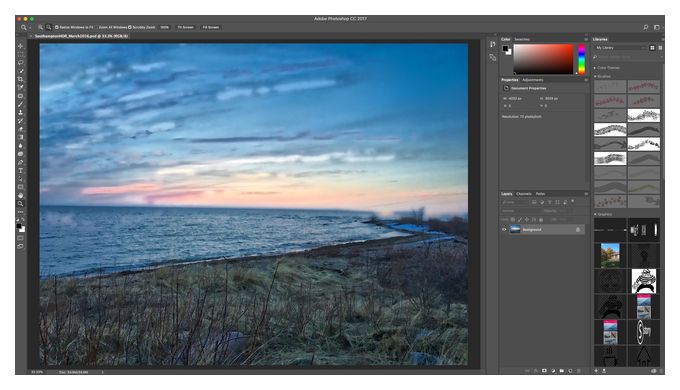Image resolution: width=680 pixels, height=390 pixels.
Task: Switch Libraries to list view
Action: (660, 48)
